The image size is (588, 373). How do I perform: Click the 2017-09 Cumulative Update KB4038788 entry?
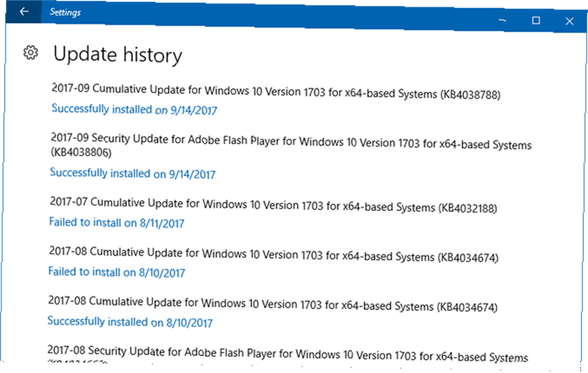point(276,92)
